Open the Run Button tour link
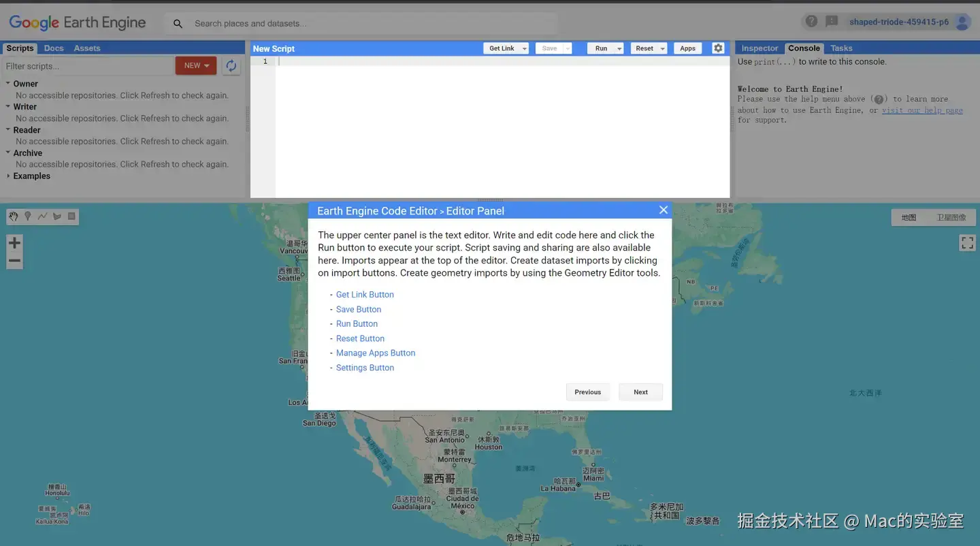 point(357,324)
